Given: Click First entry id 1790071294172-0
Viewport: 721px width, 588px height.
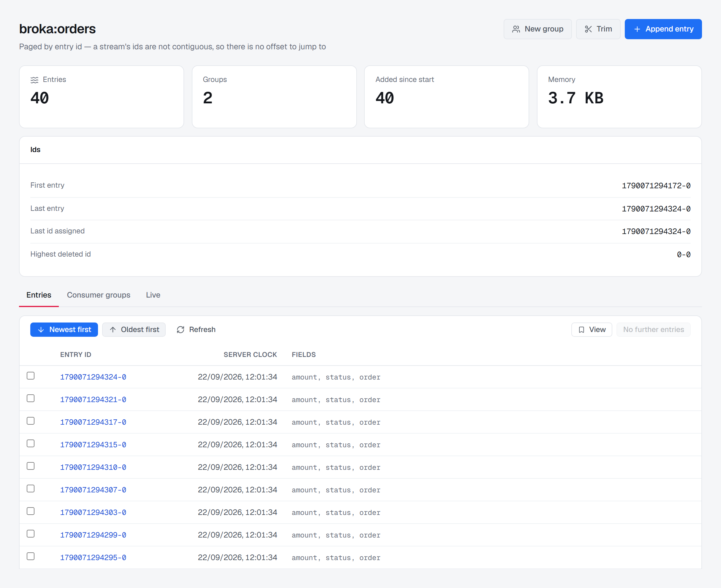Looking at the screenshot, I should (656, 186).
